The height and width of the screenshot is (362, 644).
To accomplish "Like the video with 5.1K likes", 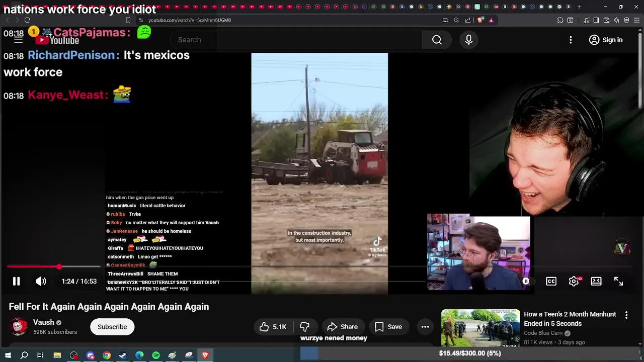I will [x=273, y=327].
